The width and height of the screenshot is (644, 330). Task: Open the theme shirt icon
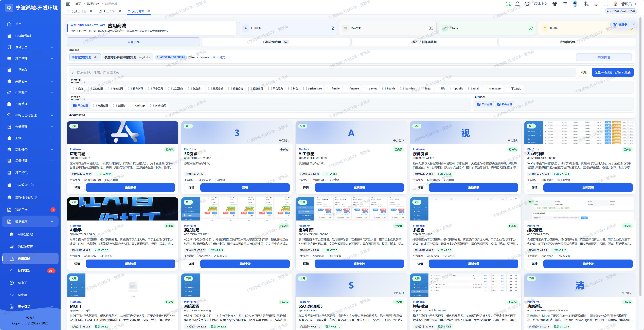555,4
